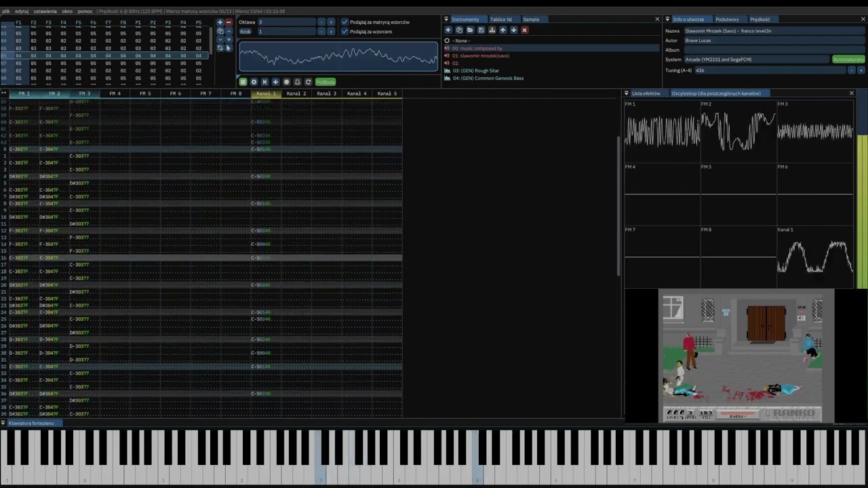
Task: Toggle 'Podążaj za matrycą wzorców' checkbox
Action: [x=344, y=22]
